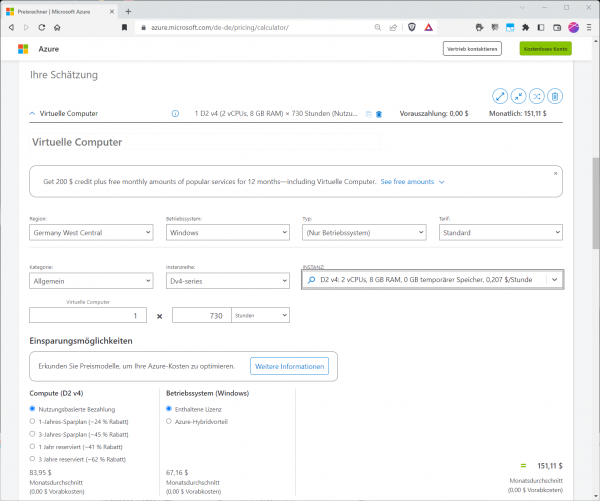Open a new browser tab

click(128, 11)
